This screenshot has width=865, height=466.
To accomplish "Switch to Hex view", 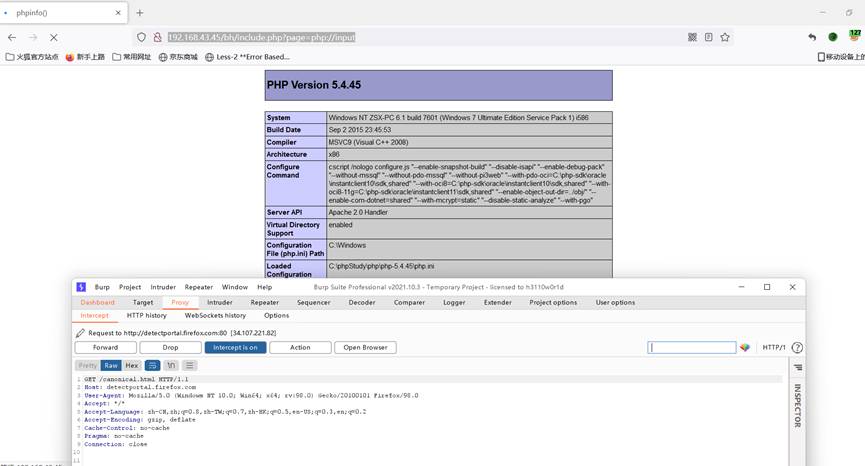I will (x=131, y=366).
